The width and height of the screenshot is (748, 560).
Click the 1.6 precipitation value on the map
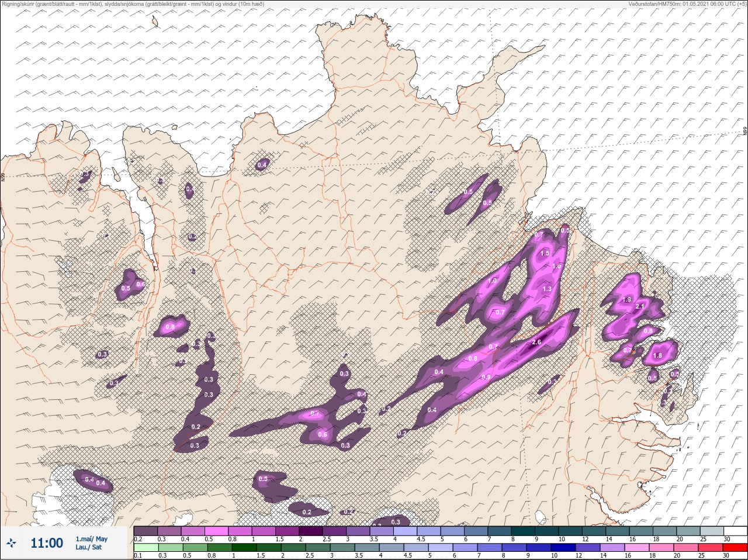(x=556, y=266)
